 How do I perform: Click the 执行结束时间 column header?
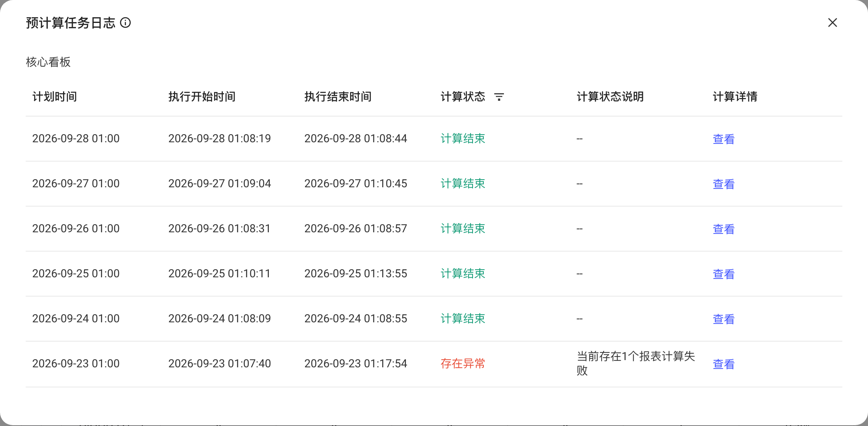pos(338,96)
